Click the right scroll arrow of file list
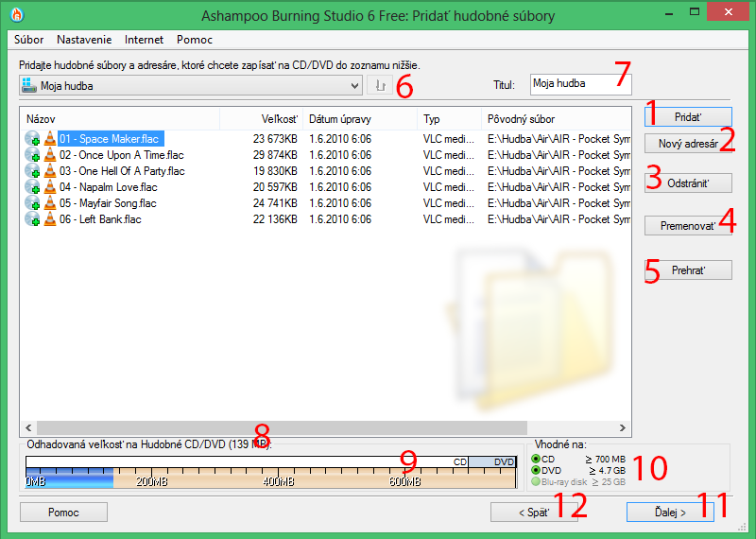 623,427
